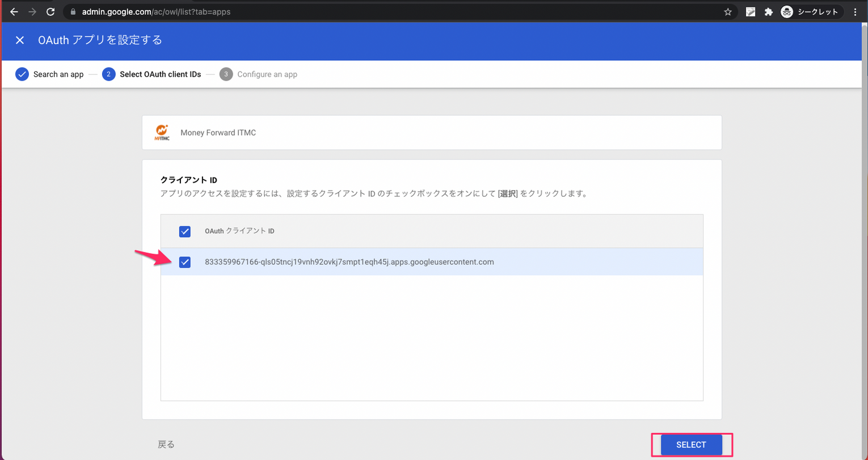Click the クライアント ID heading
868x460 pixels.
pos(189,180)
